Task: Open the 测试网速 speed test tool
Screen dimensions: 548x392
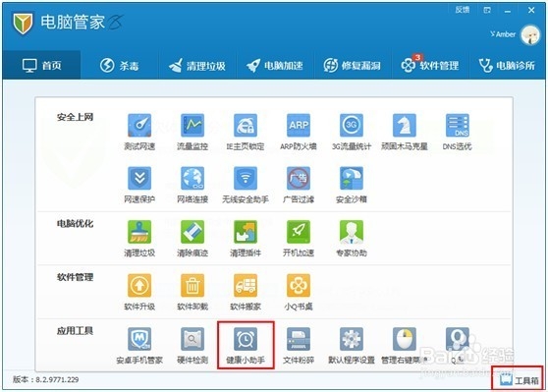Action: pos(139,132)
